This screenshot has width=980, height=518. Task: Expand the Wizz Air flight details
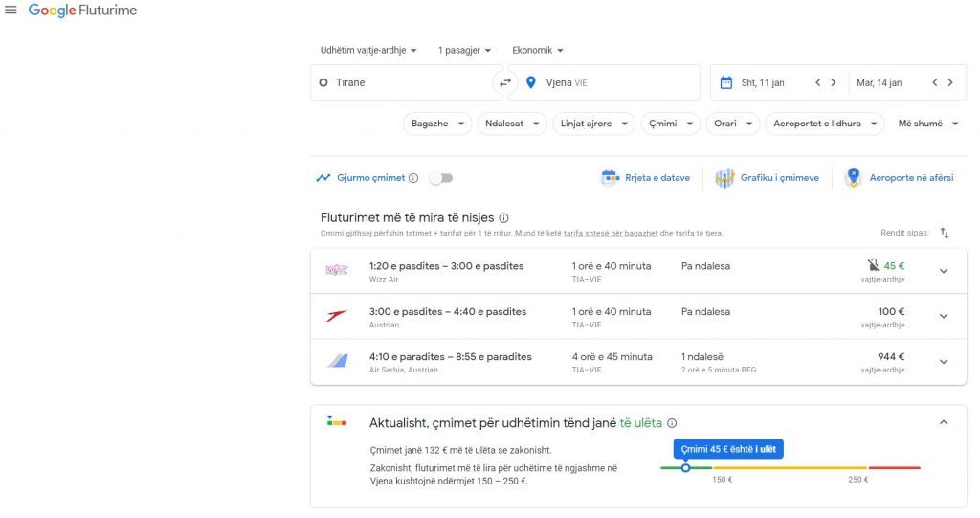[x=943, y=271]
